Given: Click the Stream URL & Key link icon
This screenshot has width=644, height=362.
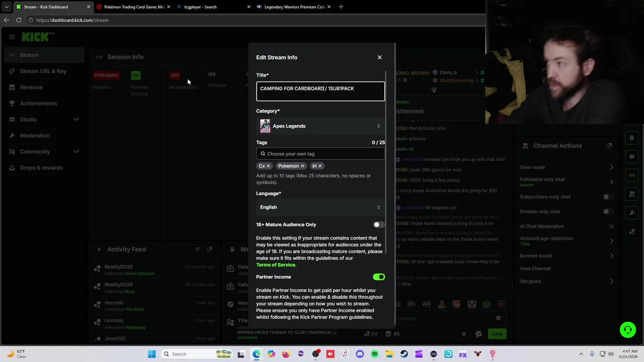Looking at the screenshot, I should [12, 71].
